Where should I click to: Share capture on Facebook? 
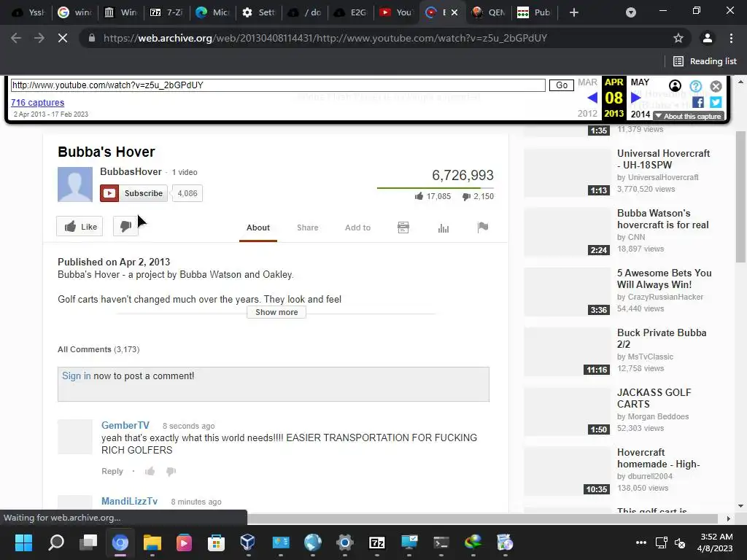698,102
